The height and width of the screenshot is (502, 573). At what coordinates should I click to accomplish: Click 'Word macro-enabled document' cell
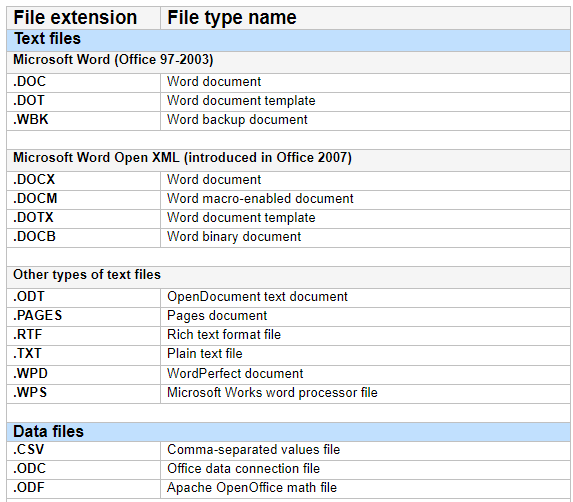tap(365, 199)
